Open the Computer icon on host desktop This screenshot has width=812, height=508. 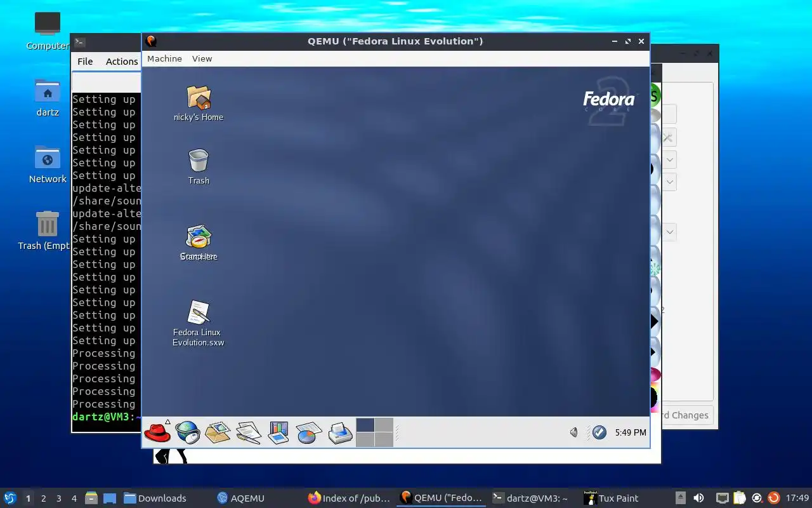pyautogui.click(x=48, y=30)
